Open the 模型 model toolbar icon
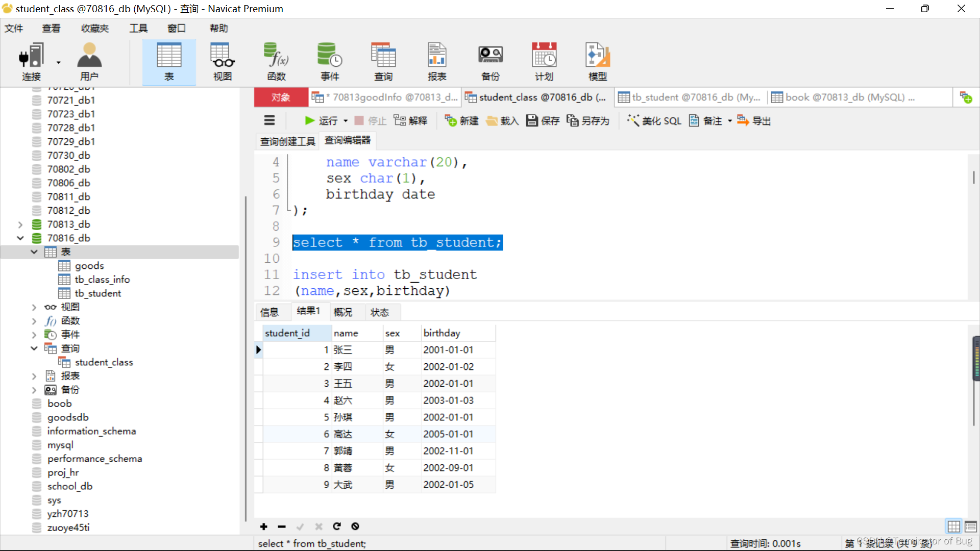 click(598, 62)
